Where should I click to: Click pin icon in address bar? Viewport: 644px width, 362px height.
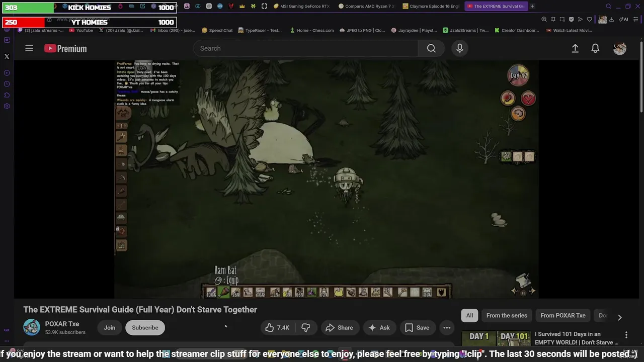(553, 19)
